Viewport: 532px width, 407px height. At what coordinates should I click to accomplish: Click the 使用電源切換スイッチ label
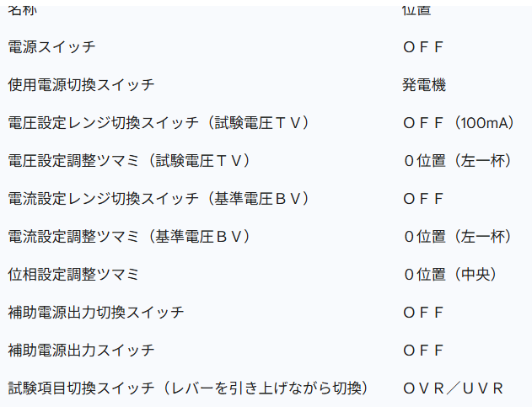tap(81, 84)
